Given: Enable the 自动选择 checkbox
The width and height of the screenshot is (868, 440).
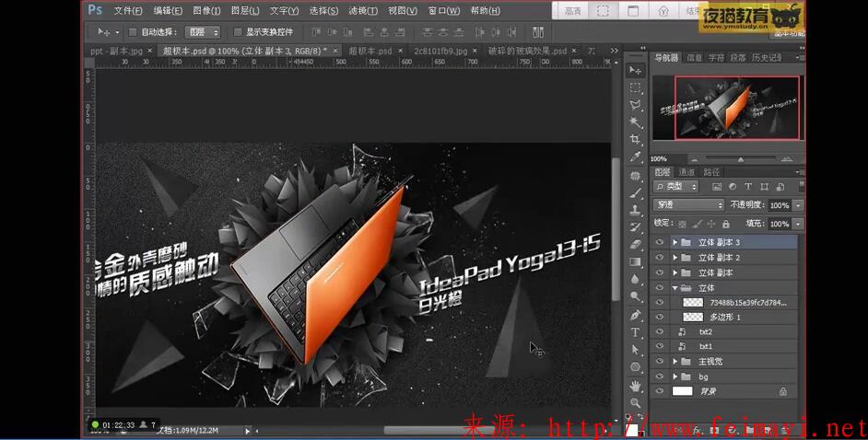Looking at the screenshot, I should [x=133, y=32].
